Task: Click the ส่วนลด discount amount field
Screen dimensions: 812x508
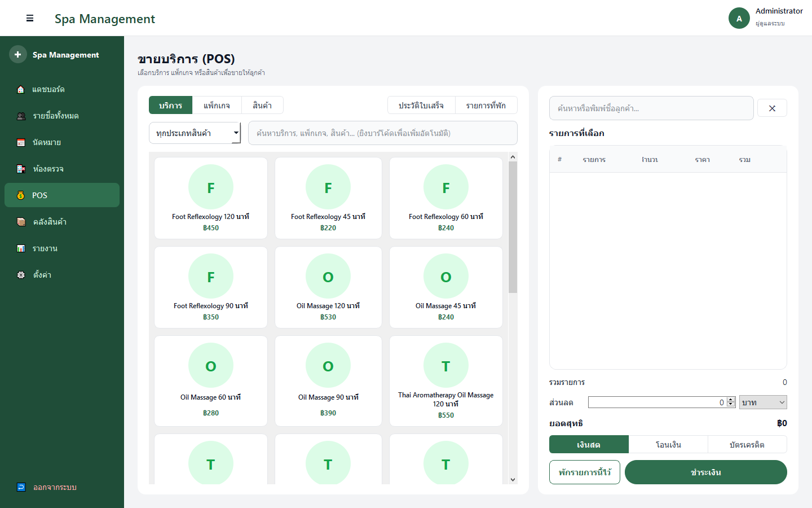Action: point(657,402)
